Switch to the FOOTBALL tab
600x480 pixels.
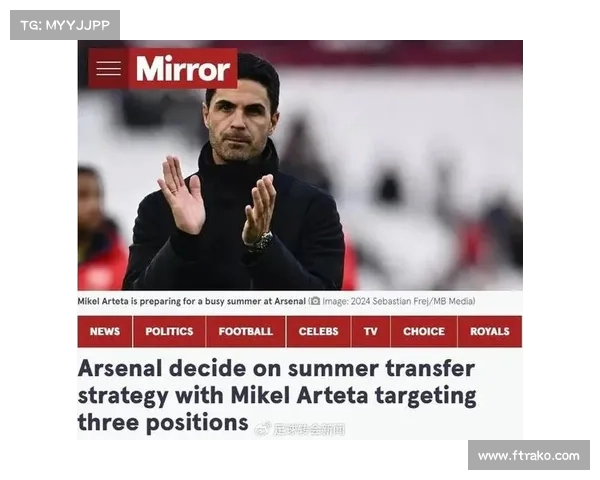click(x=246, y=331)
